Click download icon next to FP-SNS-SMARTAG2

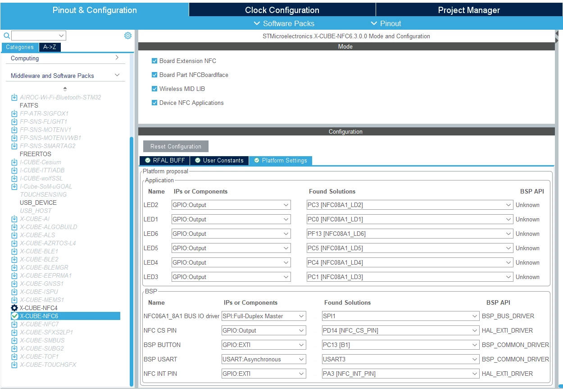pyautogui.click(x=14, y=146)
